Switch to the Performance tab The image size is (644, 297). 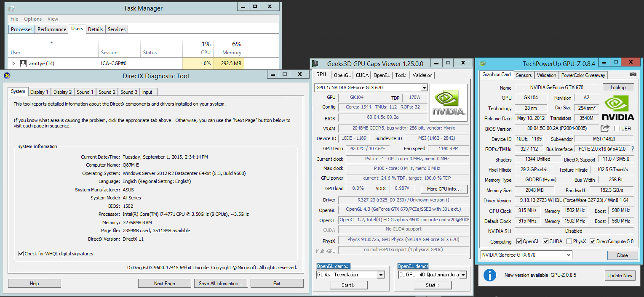click(x=52, y=29)
